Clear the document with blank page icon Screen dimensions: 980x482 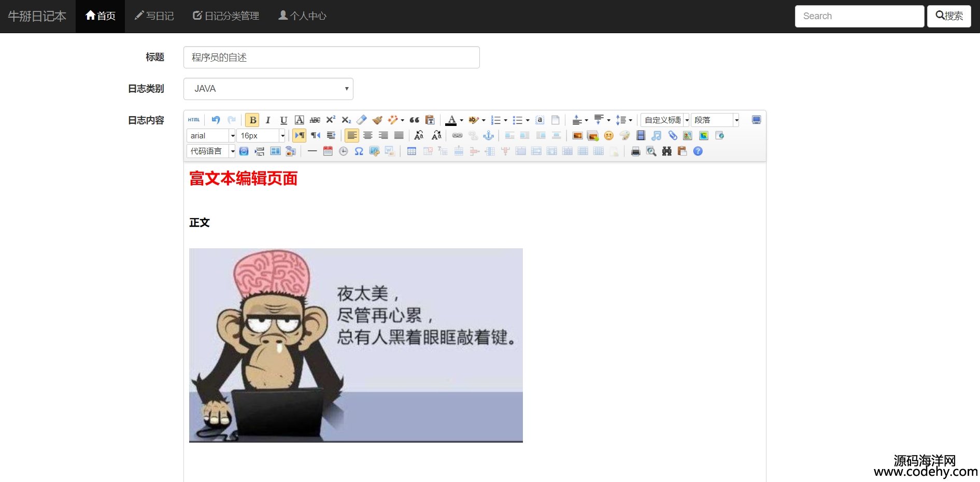pyautogui.click(x=555, y=120)
